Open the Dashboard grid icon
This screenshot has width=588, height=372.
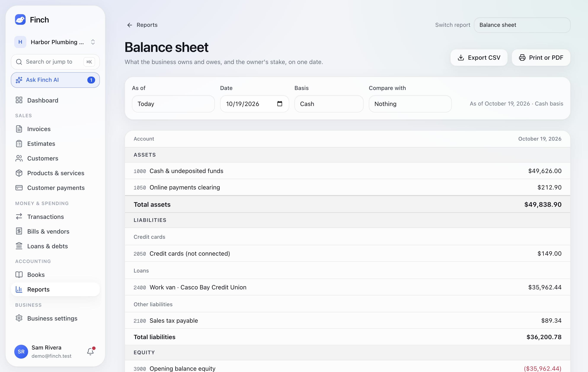19,100
